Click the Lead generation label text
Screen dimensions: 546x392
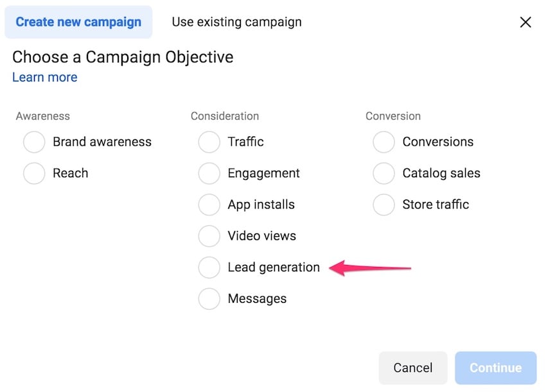pos(274,268)
